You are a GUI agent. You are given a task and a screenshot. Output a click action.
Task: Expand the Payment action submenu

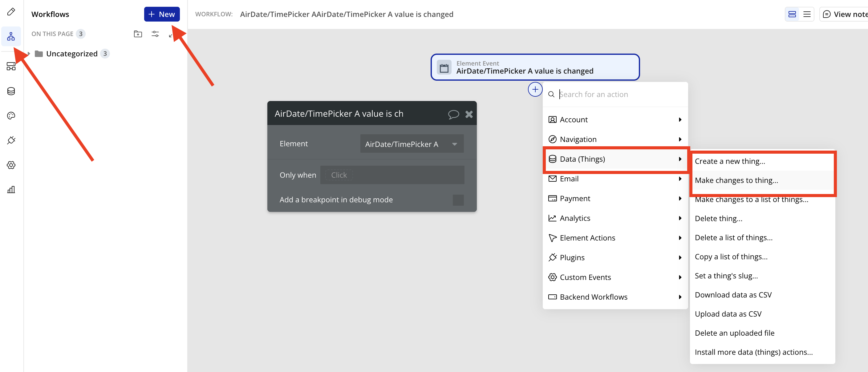tap(615, 199)
